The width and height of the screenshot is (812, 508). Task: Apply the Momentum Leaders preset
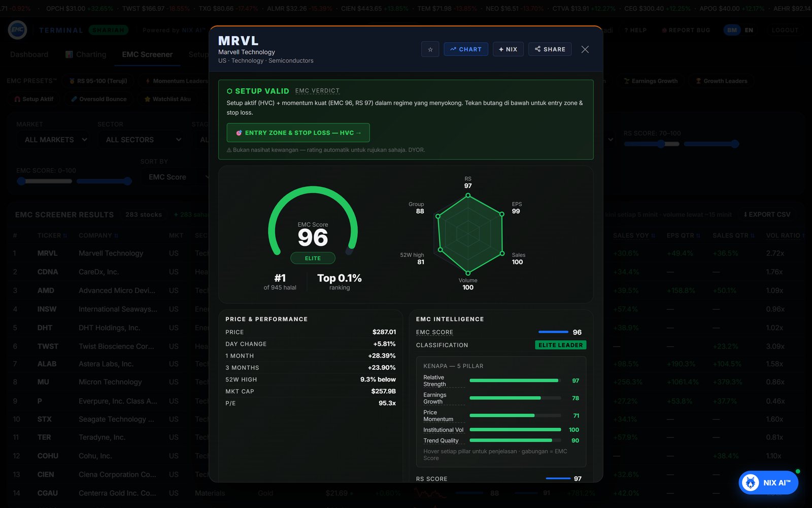176,81
